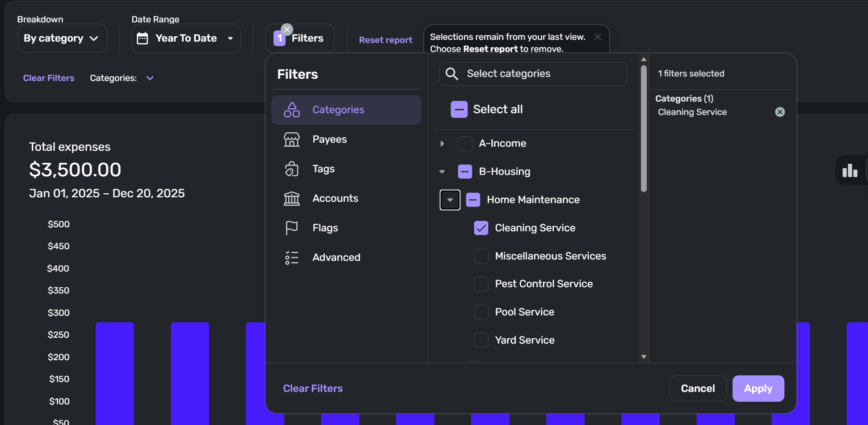Check the Pool Service checkbox
868x425 pixels.
point(481,312)
